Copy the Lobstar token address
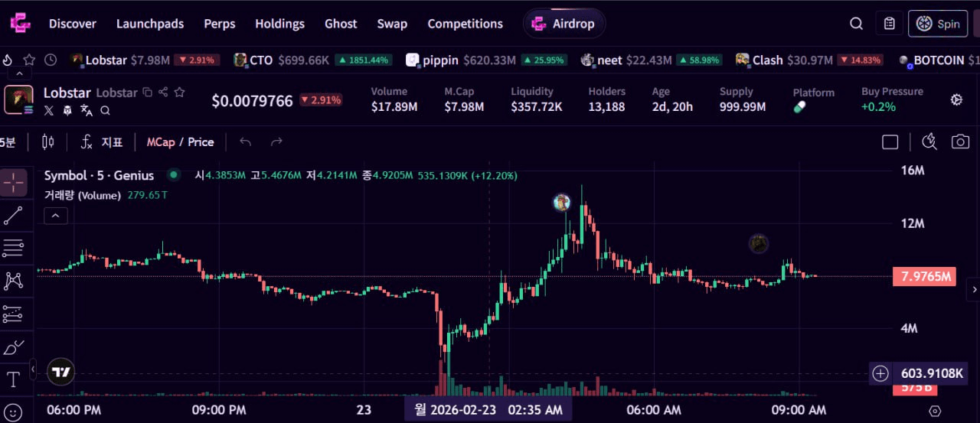Image resolution: width=980 pixels, height=423 pixels. coord(148,93)
